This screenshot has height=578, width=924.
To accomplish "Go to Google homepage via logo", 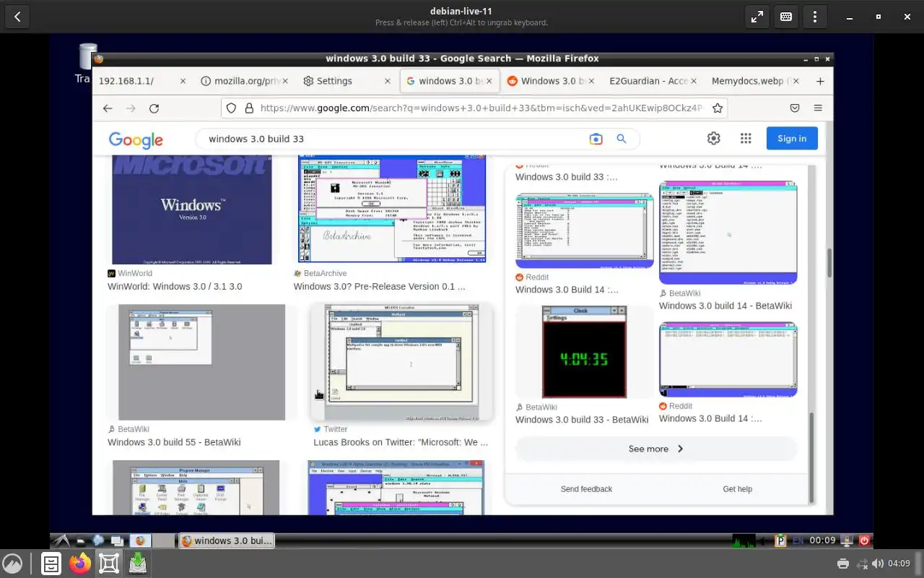I will tap(136, 139).
